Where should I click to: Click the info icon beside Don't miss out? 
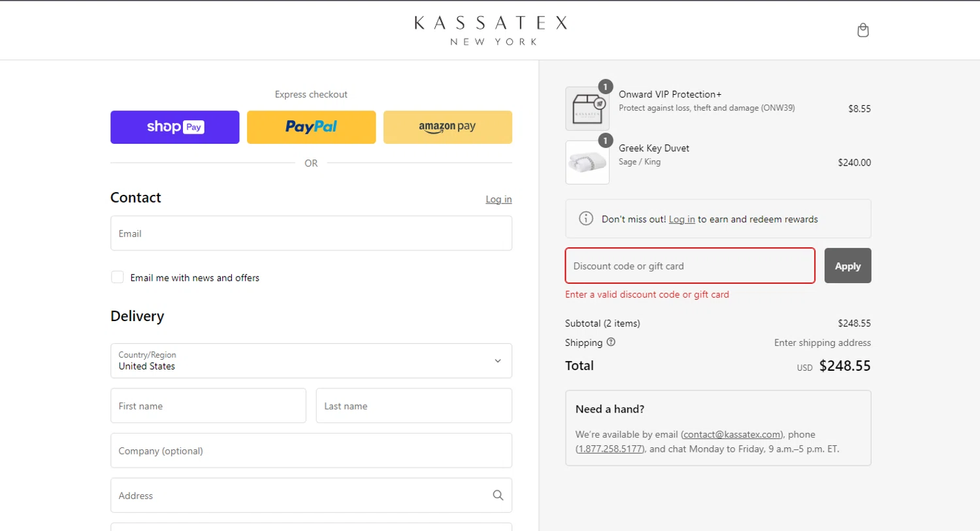point(587,219)
